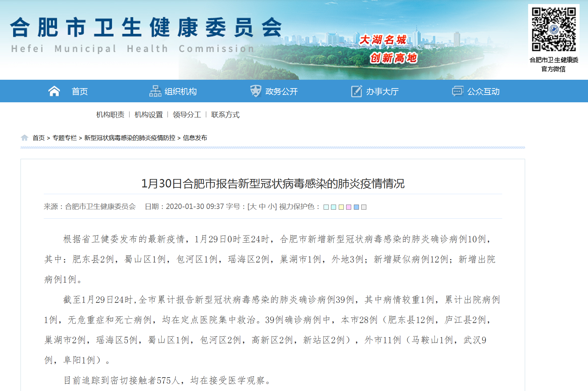Click the 公众互动 chat bubble icon
This screenshot has width=588, height=391.
click(457, 91)
